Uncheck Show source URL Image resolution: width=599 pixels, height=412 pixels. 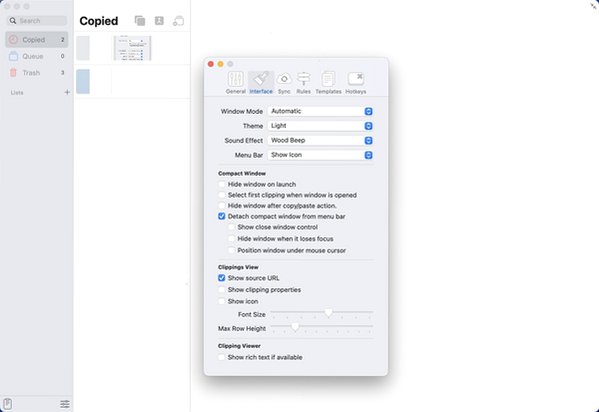point(222,278)
